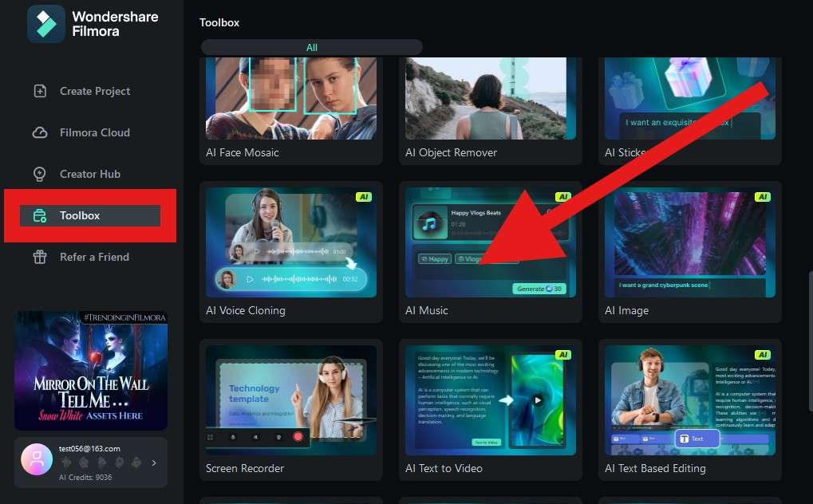This screenshot has height=504, width=813.
Task: Click the AI Image label
Action: 626,310
